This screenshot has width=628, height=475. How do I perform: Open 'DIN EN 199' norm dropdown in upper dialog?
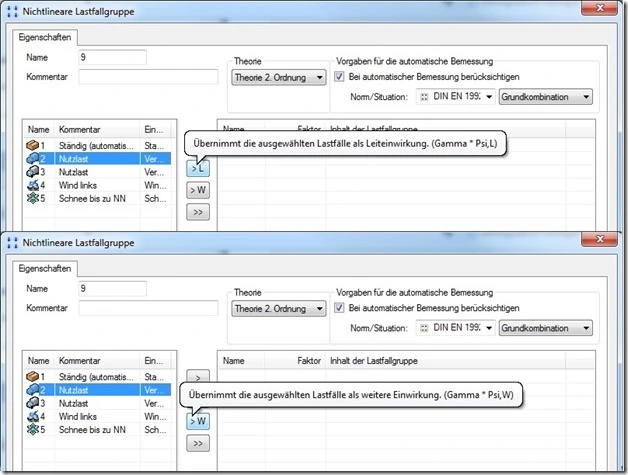pos(455,97)
